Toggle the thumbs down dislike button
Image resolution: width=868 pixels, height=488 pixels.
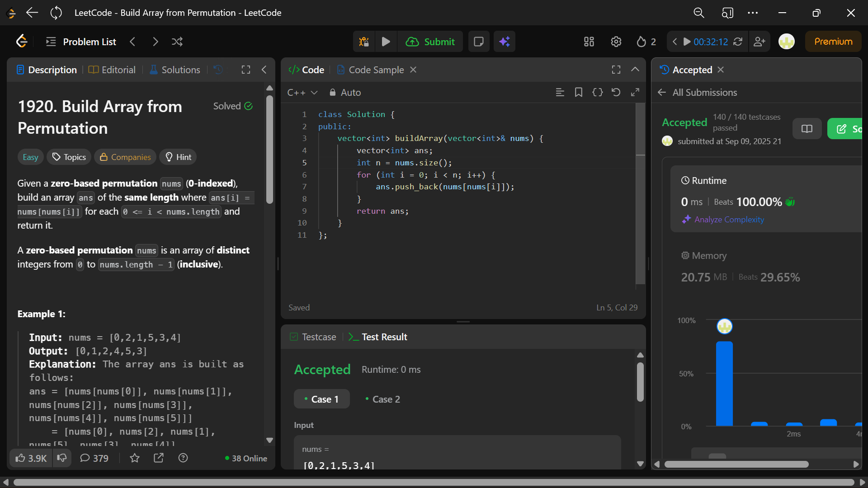[x=62, y=458]
